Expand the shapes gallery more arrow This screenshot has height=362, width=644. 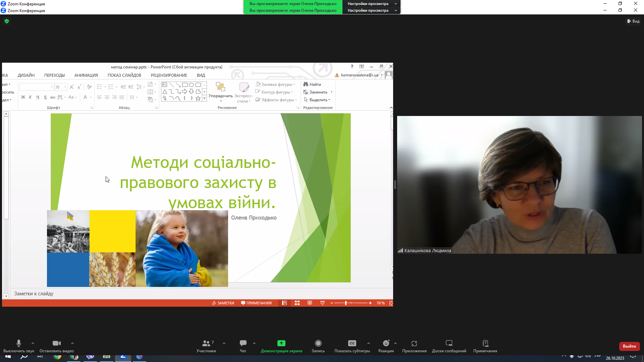pos(204,98)
